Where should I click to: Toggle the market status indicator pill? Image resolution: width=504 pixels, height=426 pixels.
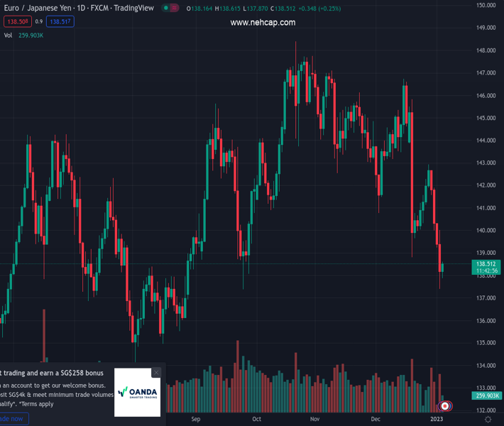[x=170, y=9]
